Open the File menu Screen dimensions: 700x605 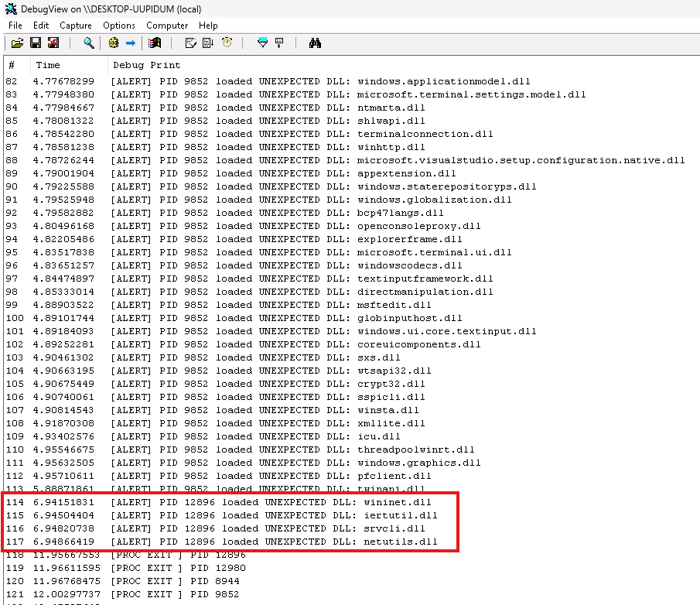pos(15,26)
